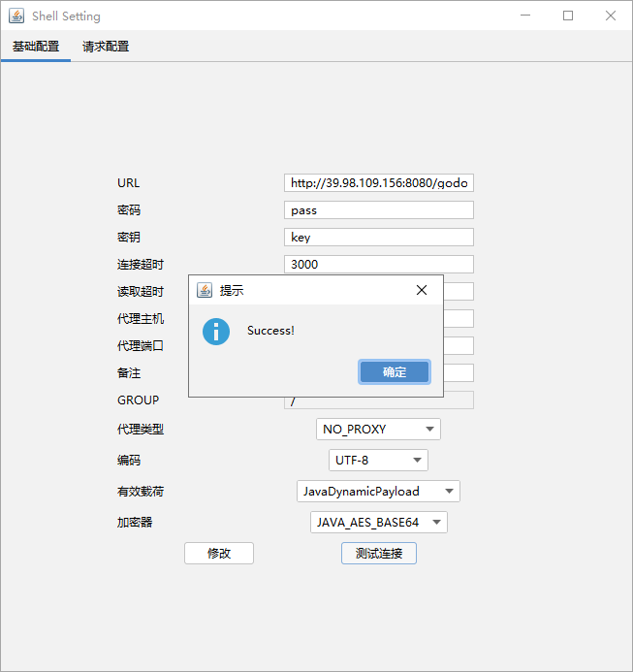Click the Java icon in Shell Setting title bar
The height and width of the screenshot is (672, 633).
pos(16,16)
